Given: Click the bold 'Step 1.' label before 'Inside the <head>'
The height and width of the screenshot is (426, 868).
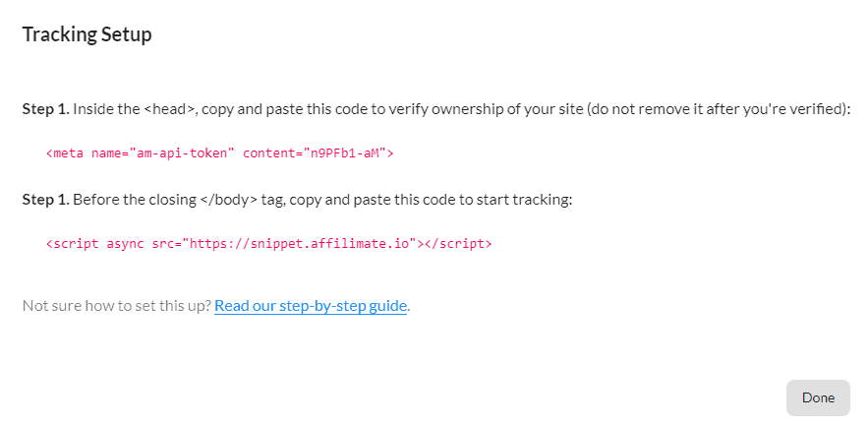Looking at the screenshot, I should click(x=46, y=109).
